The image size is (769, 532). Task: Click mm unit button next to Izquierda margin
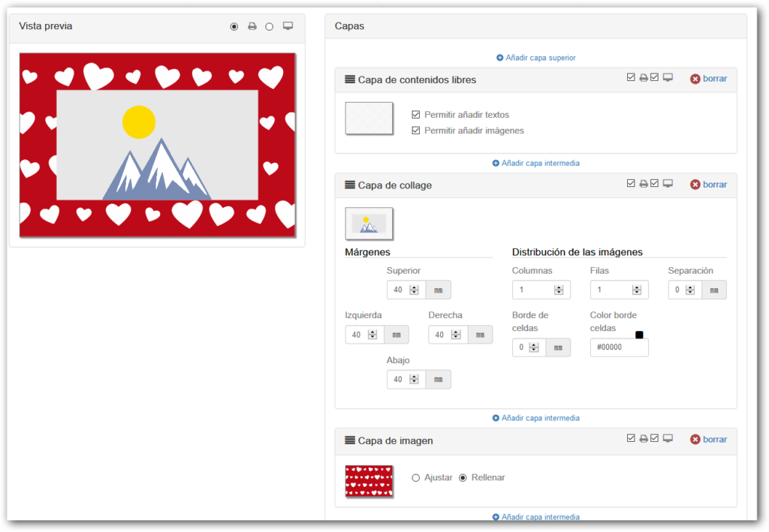397,335
